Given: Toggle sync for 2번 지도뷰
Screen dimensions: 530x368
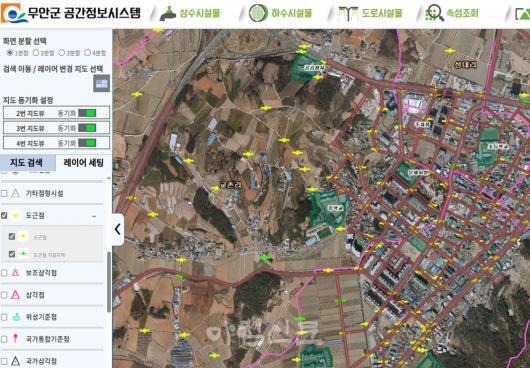Looking at the screenshot, I should click(x=87, y=113).
